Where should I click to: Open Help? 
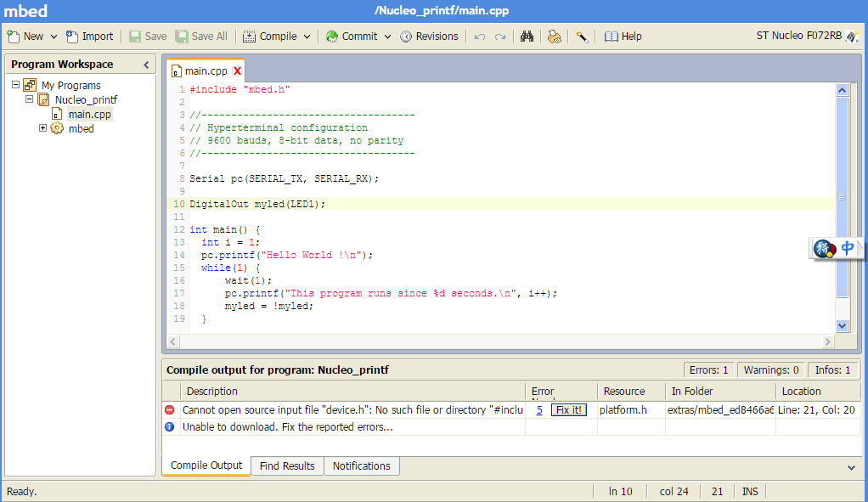coord(623,37)
